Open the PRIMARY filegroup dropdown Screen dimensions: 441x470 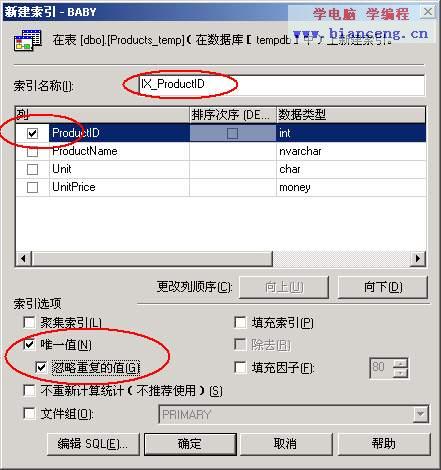pos(420,414)
